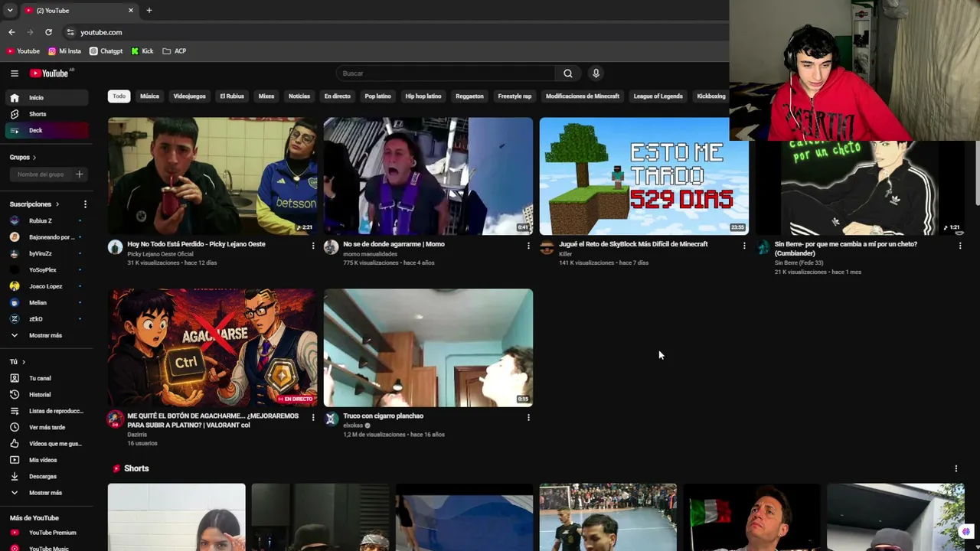Open YouTube Premium from sidebar

tap(46, 533)
